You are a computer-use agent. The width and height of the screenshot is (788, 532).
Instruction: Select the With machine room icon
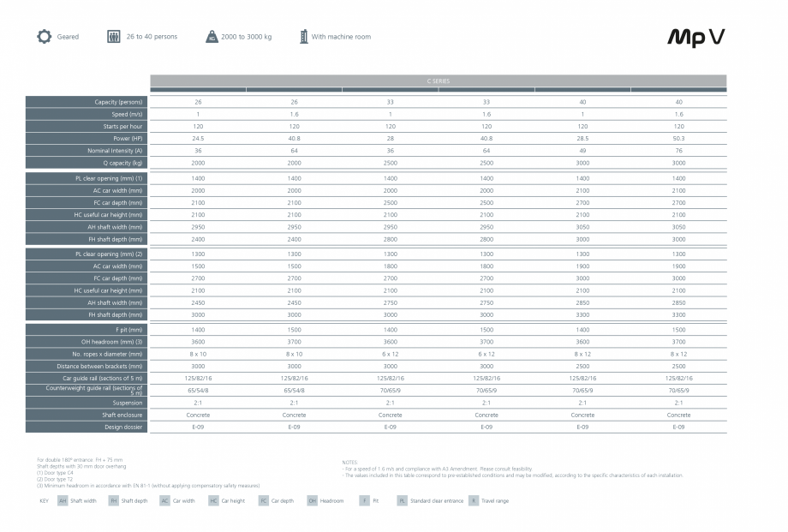tap(303, 37)
